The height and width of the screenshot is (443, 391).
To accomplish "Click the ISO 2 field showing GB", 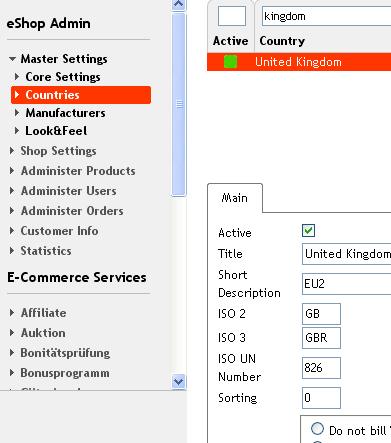I will [x=321, y=314].
